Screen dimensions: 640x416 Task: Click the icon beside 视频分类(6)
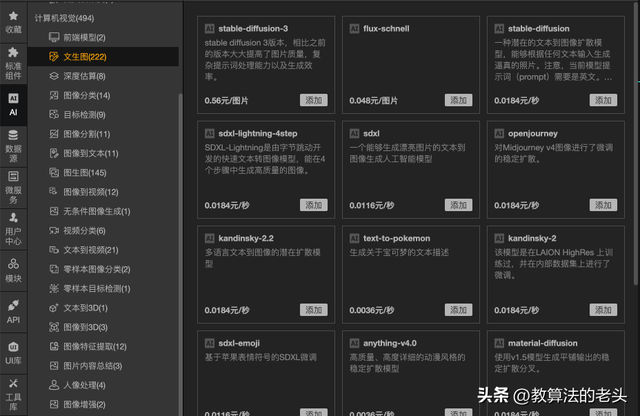(54, 231)
